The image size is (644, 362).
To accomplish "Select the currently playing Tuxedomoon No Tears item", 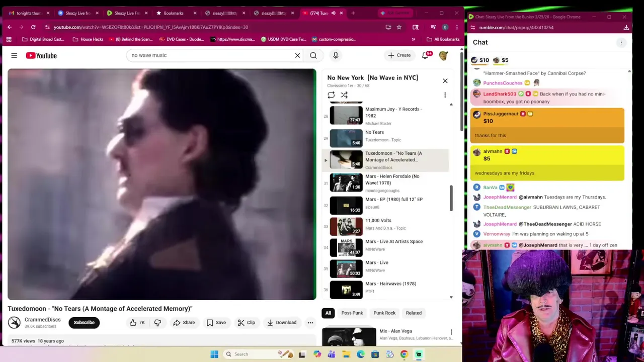I will coord(385,159).
